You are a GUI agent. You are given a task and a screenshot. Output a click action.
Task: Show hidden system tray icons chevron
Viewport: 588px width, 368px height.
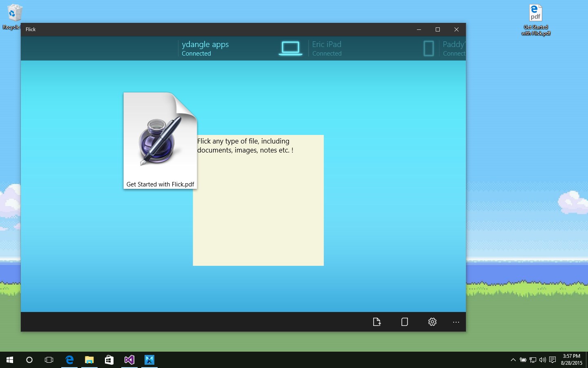coord(513,360)
